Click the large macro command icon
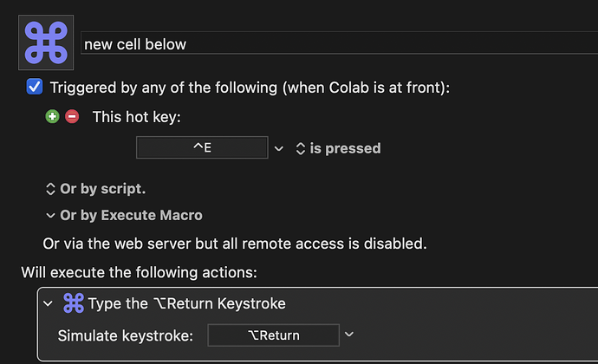The height and width of the screenshot is (364, 598). click(46, 42)
